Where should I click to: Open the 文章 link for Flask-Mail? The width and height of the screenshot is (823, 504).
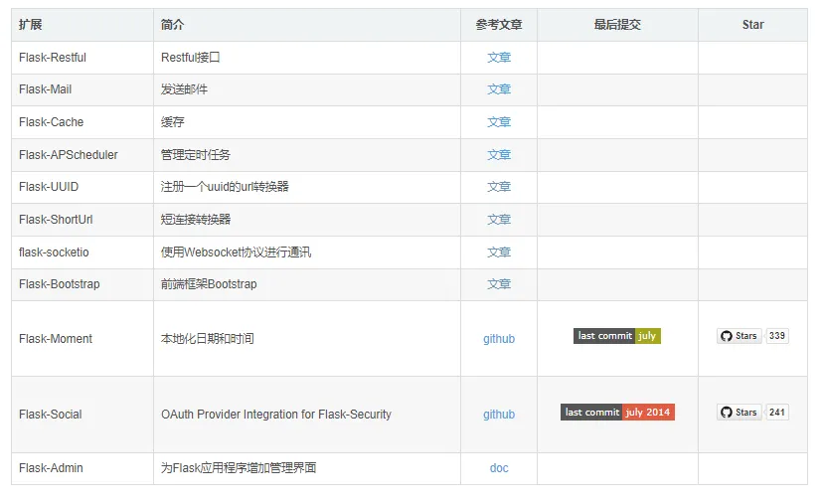pos(499,89)
